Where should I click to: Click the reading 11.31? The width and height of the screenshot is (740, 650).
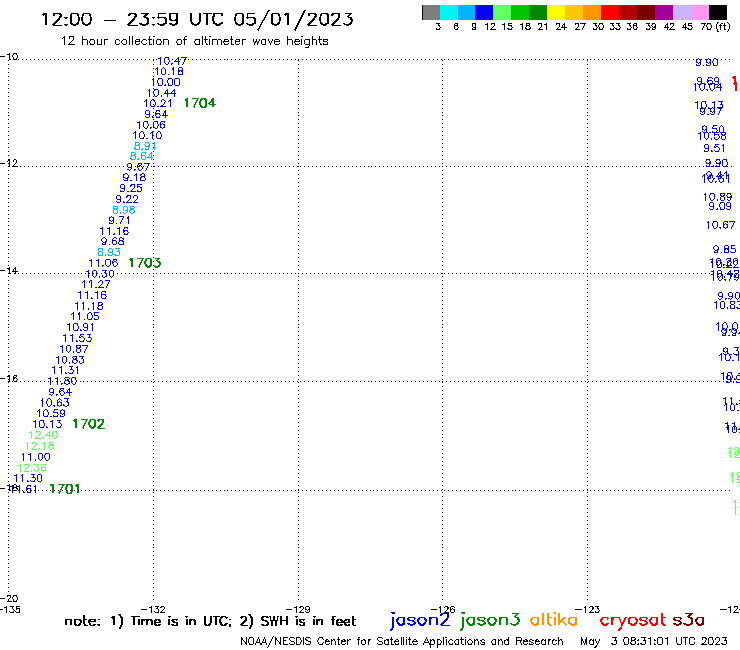click(x=65, y=370)
